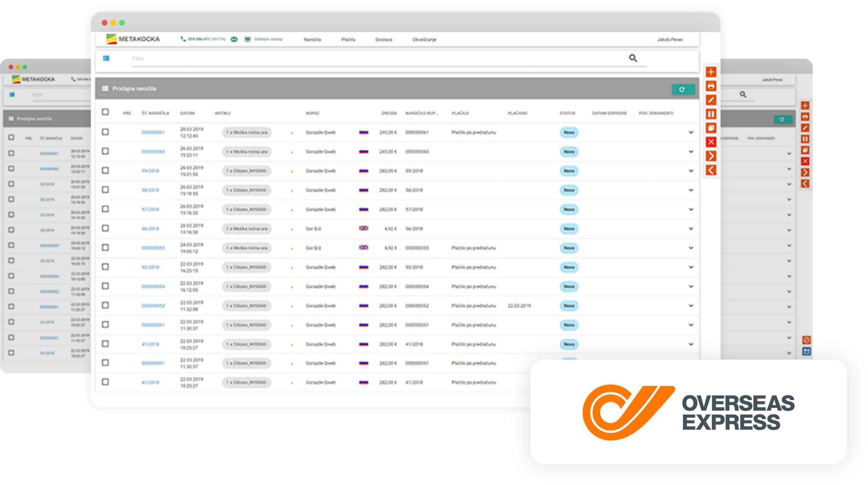Click the left arrow icon in right background window
This screenshot has height=485, width=868.
click(805, 183)
